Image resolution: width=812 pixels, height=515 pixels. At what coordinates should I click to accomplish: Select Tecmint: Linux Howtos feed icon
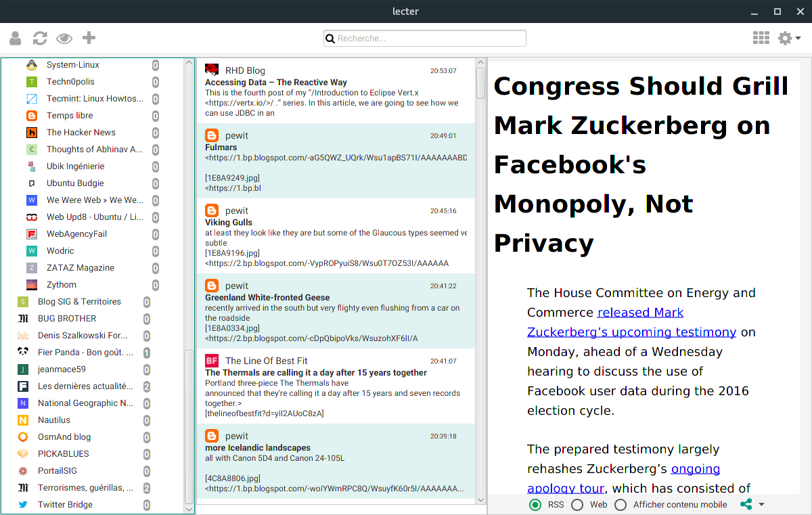pyautogui.click(x=31, y=99)
